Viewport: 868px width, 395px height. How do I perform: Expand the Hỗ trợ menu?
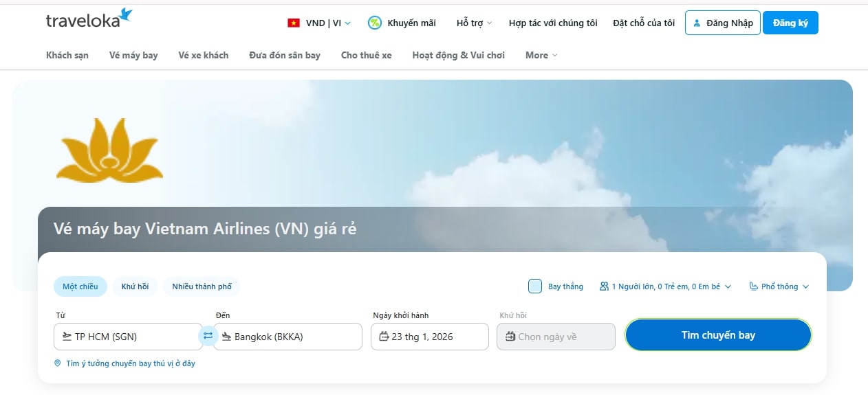pos(474,23)
